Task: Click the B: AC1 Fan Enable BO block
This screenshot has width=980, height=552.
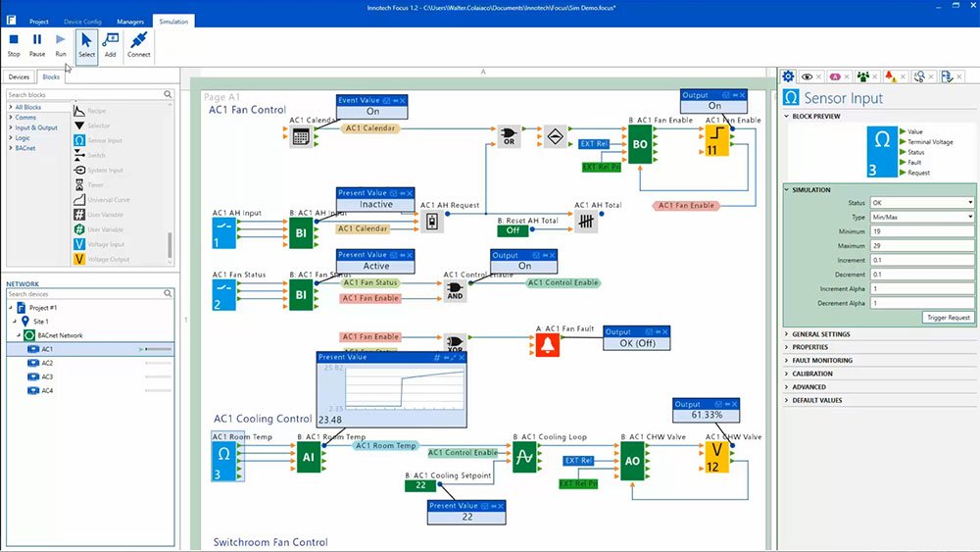Action: [639, 144]
